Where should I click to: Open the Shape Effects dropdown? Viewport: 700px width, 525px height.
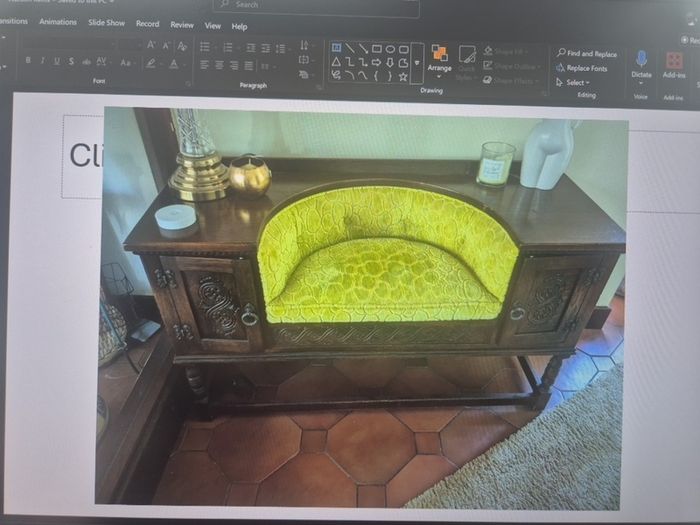[x=511, y=81]
